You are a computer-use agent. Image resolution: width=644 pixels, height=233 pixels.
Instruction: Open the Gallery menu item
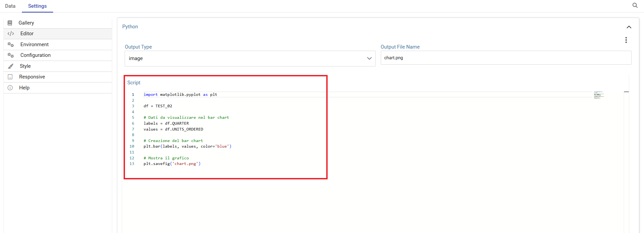point(58,23)
